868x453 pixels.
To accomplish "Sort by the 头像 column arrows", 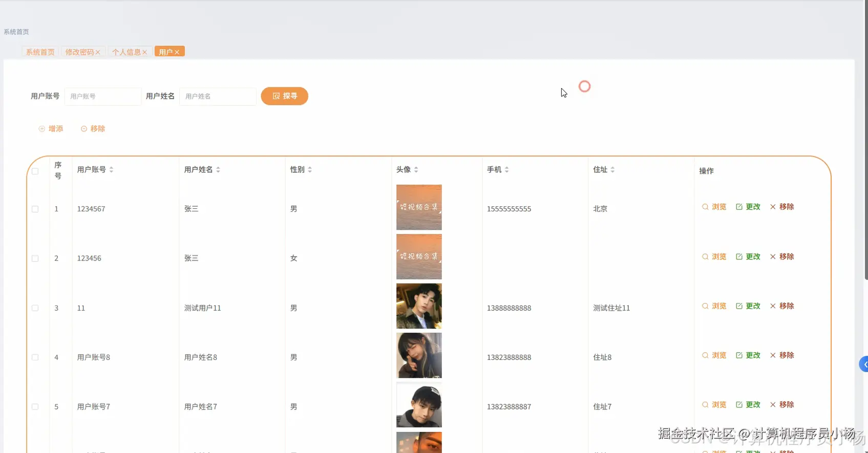I will [416, 169].
